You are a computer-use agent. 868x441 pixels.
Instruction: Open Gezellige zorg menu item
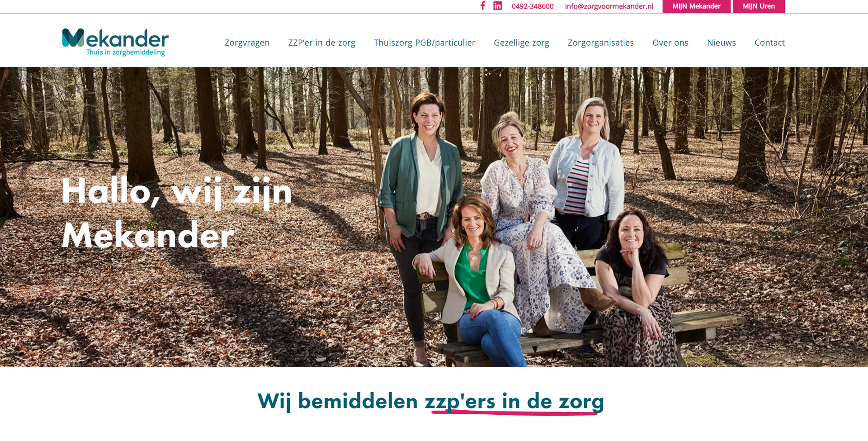tap(521, 43)
